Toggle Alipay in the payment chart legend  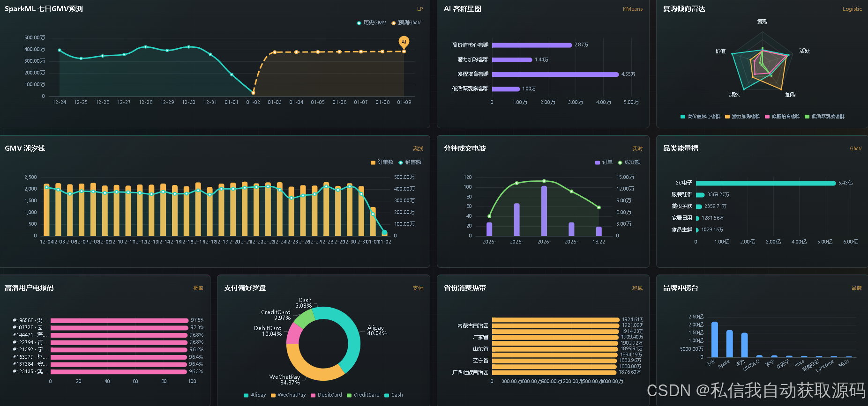[255, 395]
